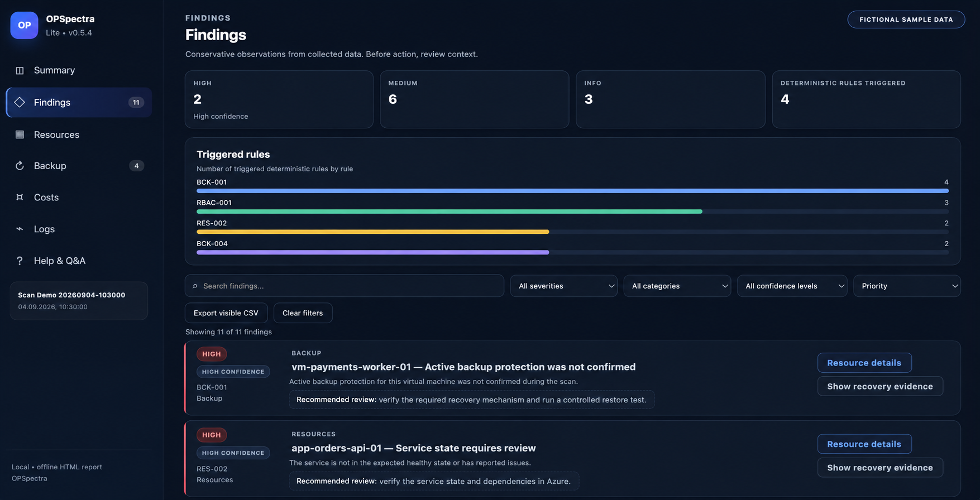This screenshot has height=500, width=980.
Task: Open the All confidence levels dropdown
Action: click(x=792, y=286)
